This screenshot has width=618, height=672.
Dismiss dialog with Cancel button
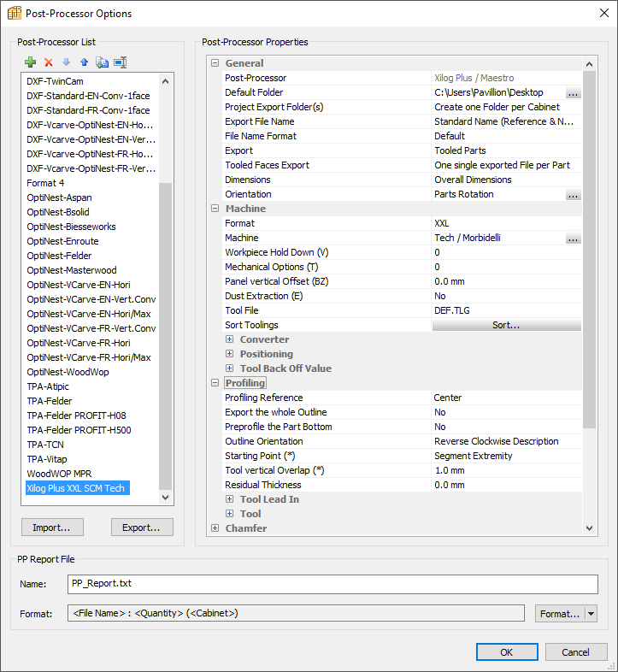click(576, 651)
